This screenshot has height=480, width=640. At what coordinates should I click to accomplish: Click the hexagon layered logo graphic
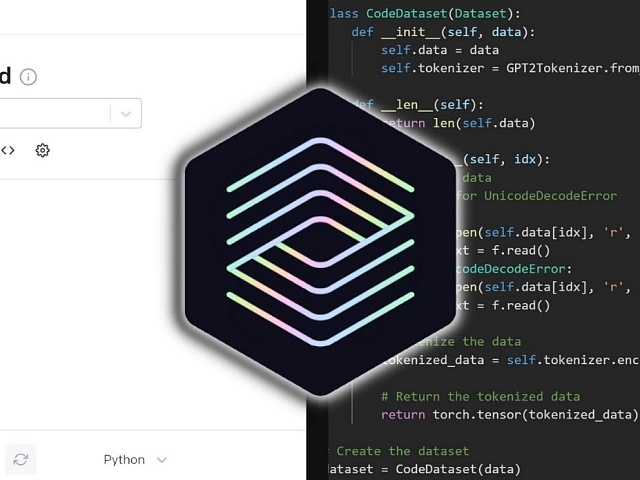pyautogui.click(x=321, y=242)
